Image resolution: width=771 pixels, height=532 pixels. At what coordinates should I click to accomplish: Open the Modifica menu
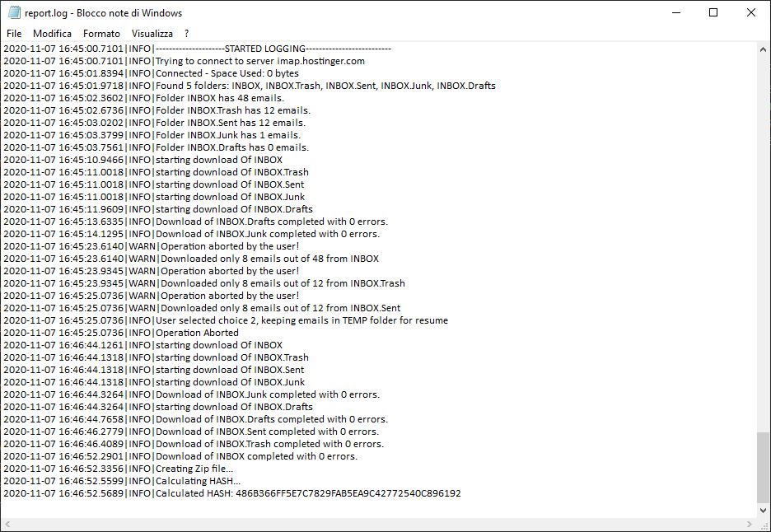[x=52, y=34]
